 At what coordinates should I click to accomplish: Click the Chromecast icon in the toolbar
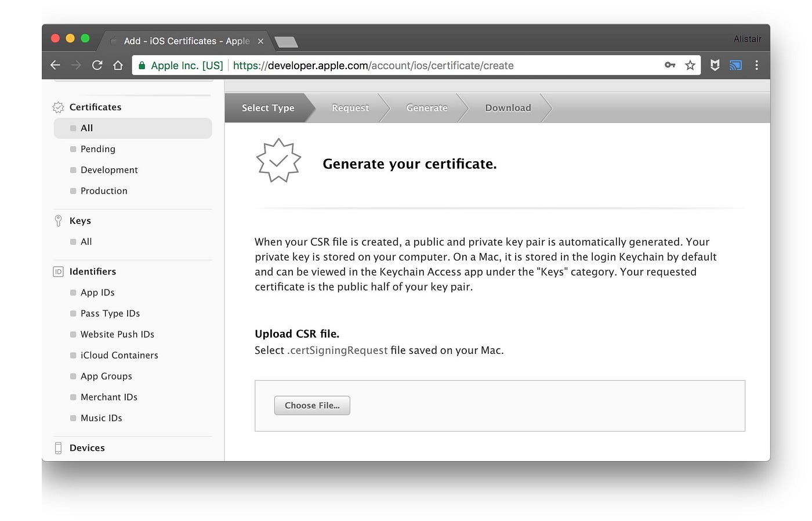click(x=735, y=65)
